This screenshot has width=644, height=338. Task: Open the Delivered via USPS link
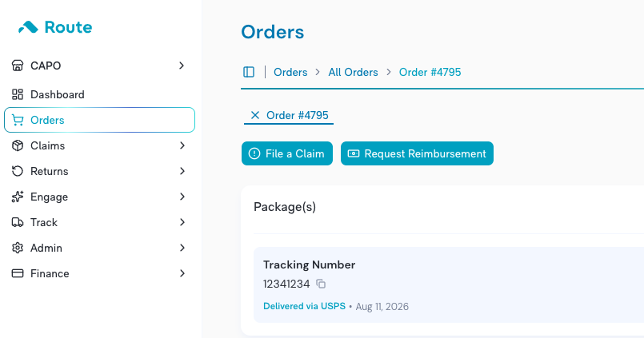coord(304,306)
